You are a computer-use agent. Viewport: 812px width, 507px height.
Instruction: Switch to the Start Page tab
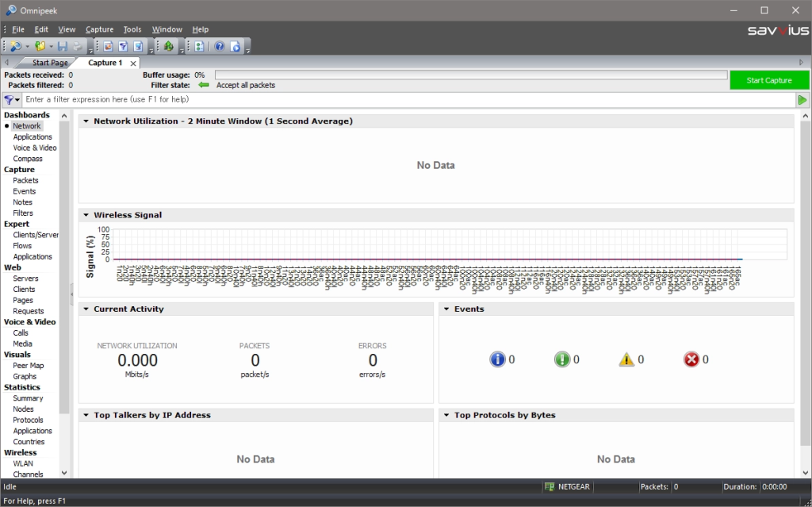tap(50, 63)
